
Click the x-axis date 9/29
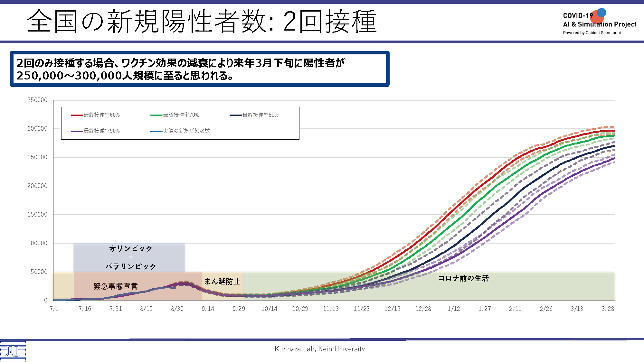tap(239, 309)
